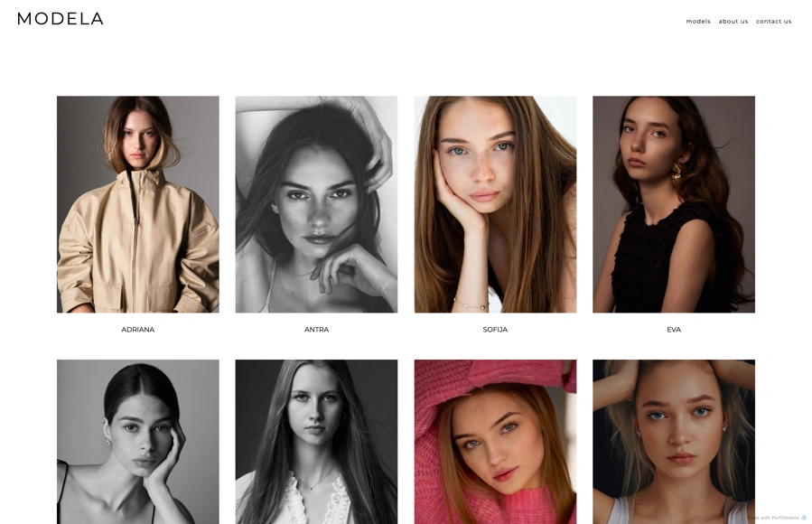Open the pink knit sweater portrait
The image size is (812, 524).
(495, 442)
